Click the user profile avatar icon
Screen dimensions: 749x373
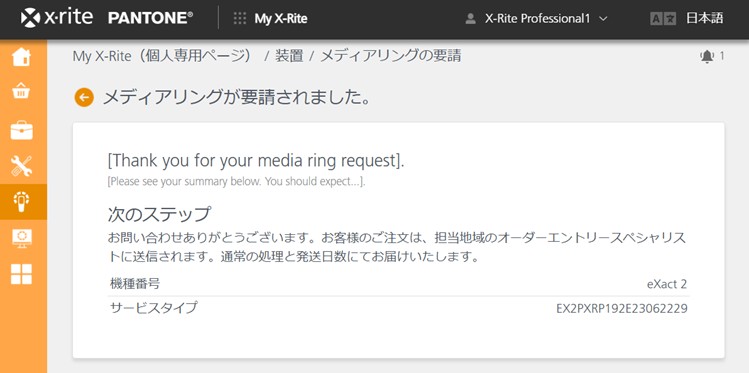click(x=471, y=19)
